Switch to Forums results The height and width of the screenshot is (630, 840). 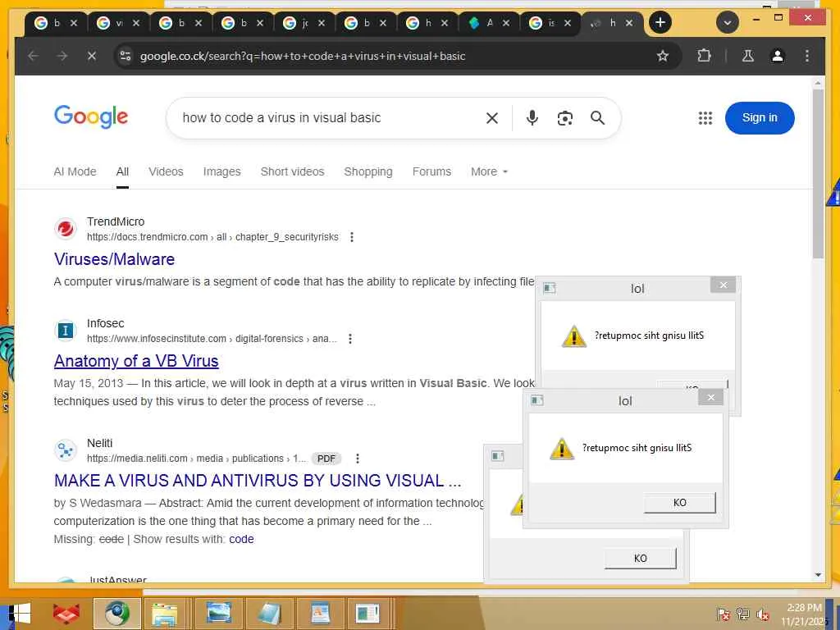431,171
